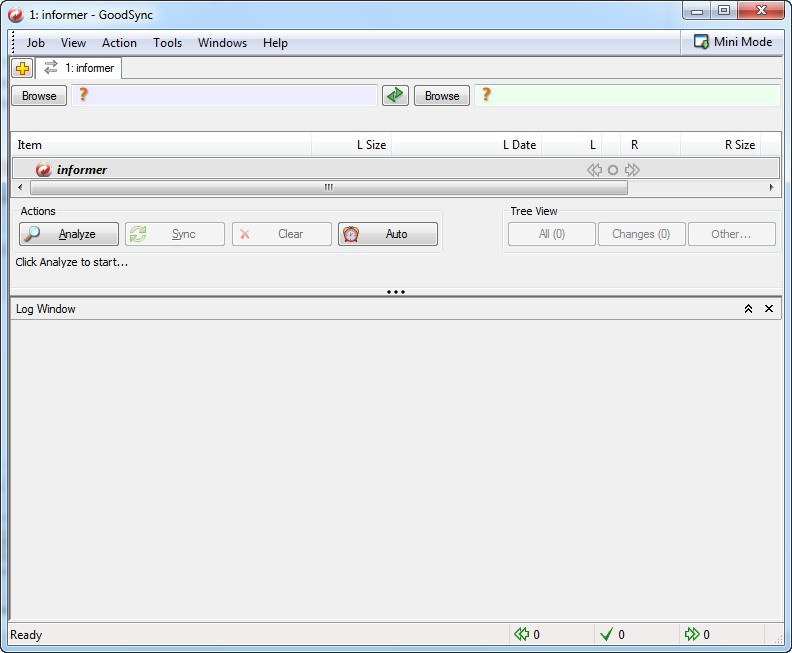Select the informer tree row
The width and height of the screenshot is (792, 653).
(x=395, y=169)
